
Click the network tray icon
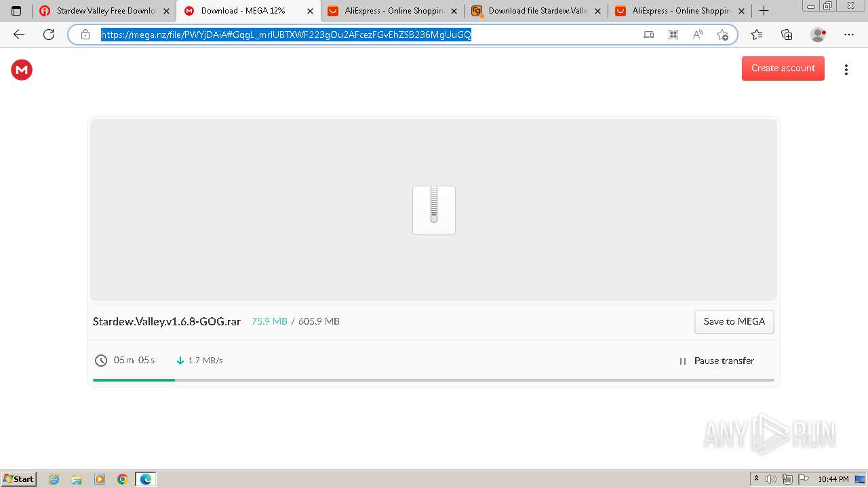point(787,479)
